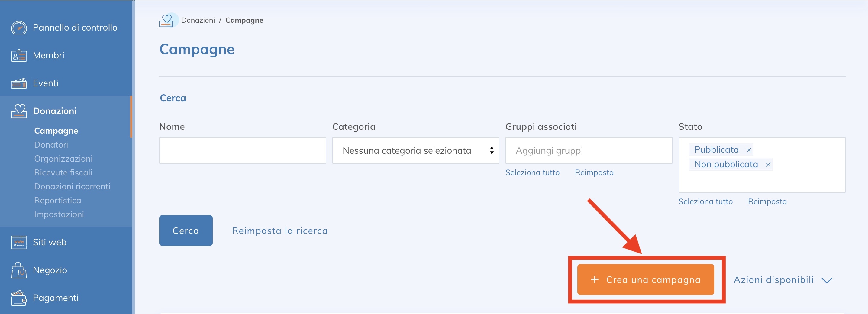Viewport: 868px width, 314px height.
Task: Open the Reportistica menu entry
Action: (57, 200)
